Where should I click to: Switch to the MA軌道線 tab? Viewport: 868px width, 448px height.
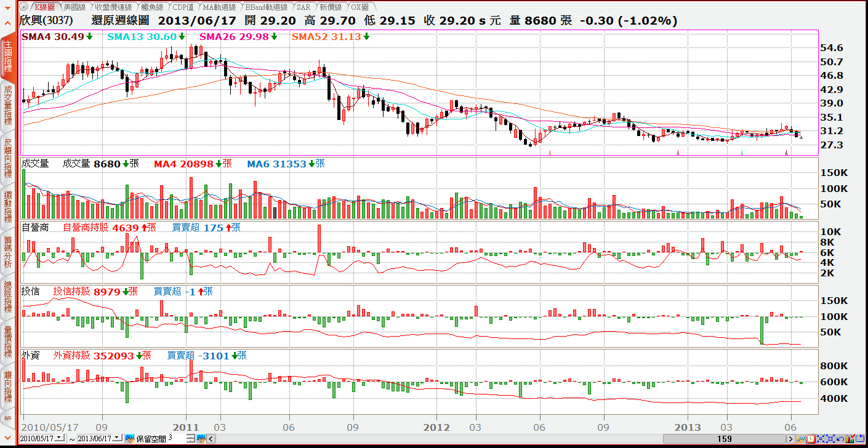pos(220,7)
